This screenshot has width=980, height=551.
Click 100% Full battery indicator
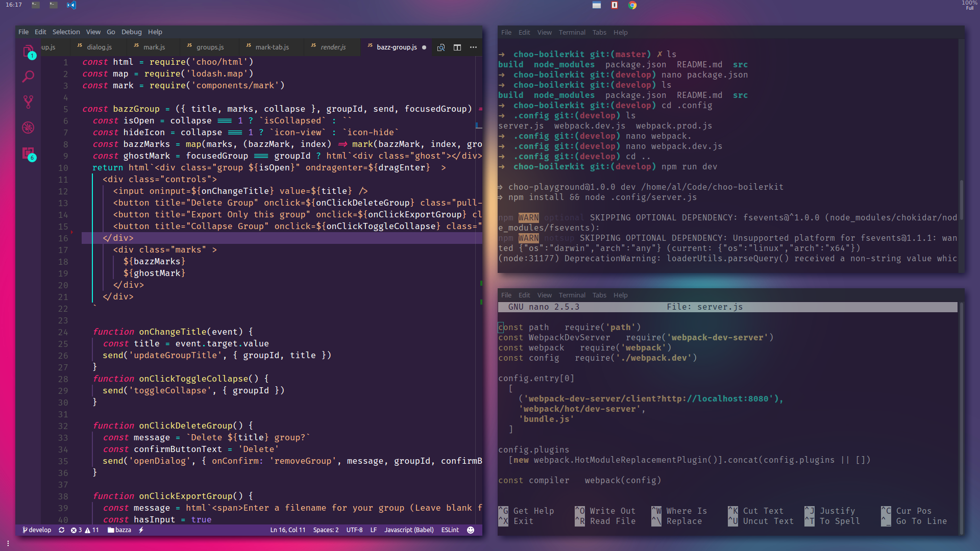coord(969,5)
